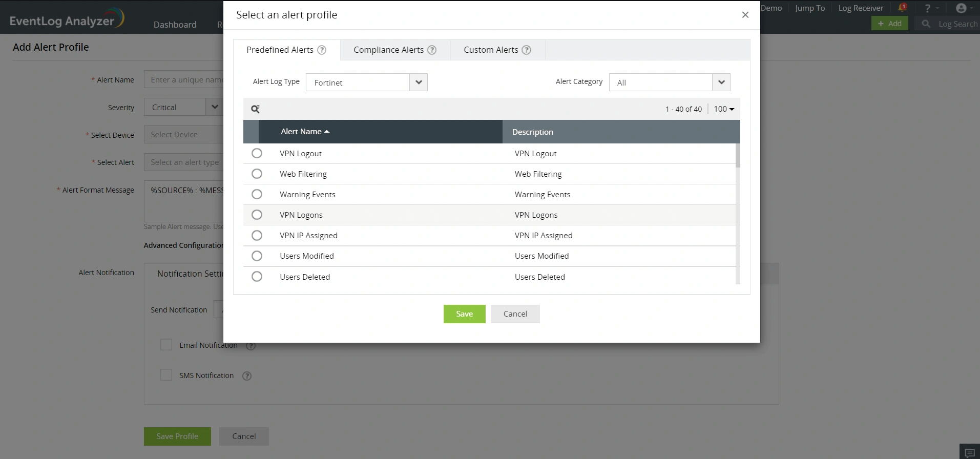Click the EventLog Analyzer logo

pyautogui.click(x=67, y=18)
